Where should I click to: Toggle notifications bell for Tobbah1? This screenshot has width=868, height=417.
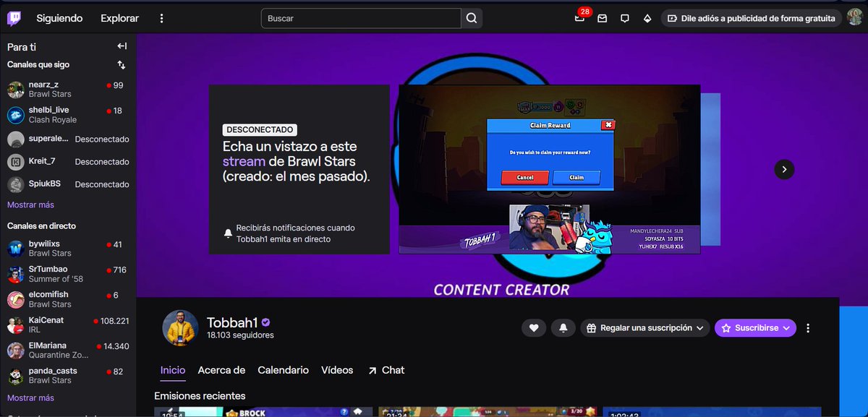click(x=563, y=328)
